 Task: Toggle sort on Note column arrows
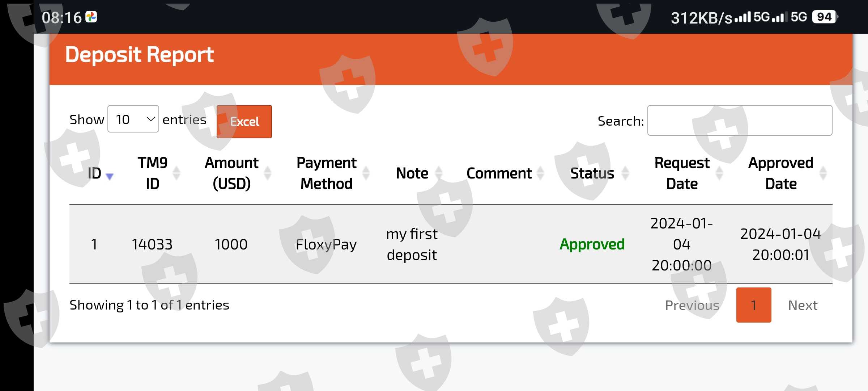438,173
